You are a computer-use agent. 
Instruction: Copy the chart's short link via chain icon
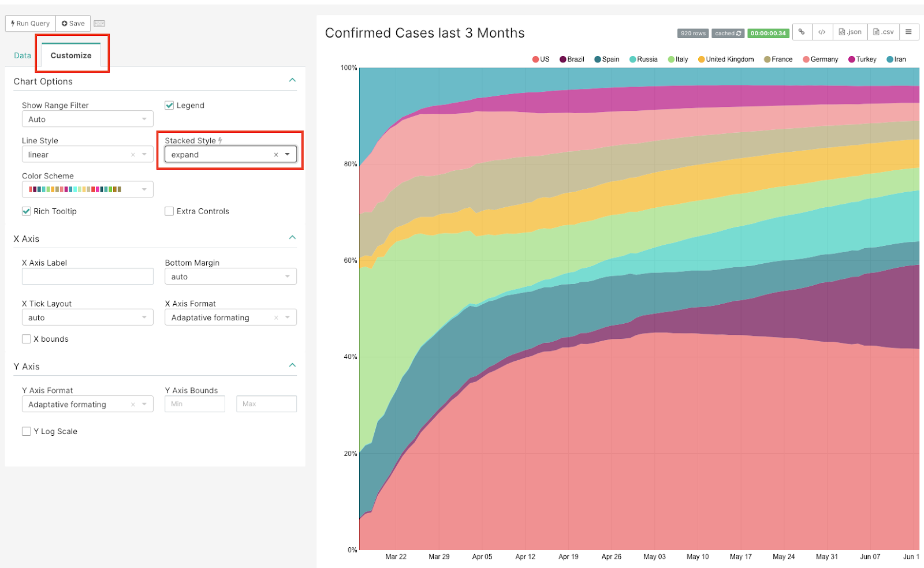tap(802, 32)
